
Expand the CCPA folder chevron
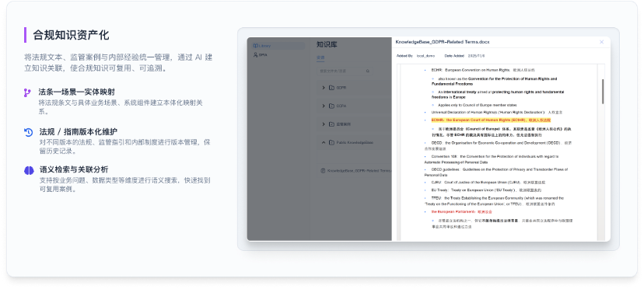(x=324, y=106)
